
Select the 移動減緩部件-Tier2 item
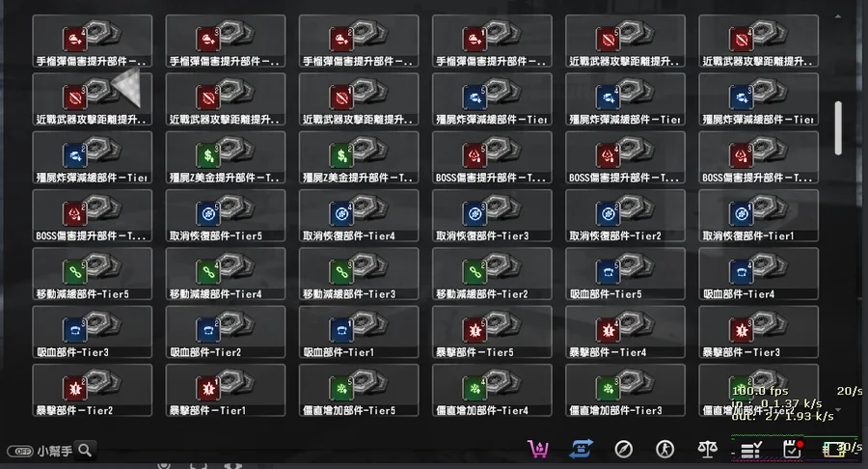point(492,273)
